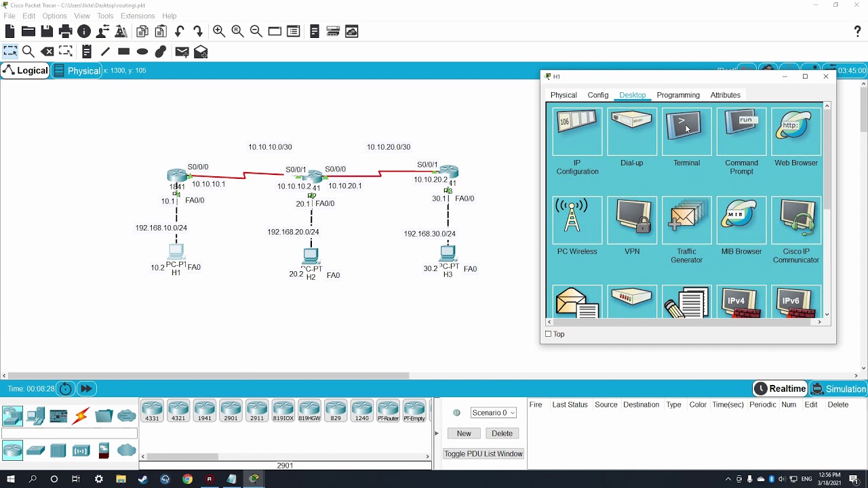Click Toggle PDU List Window button
Image resolution: width=868 pixels, height=488 pixels.
pyautogui.click(x=484, y=453)
